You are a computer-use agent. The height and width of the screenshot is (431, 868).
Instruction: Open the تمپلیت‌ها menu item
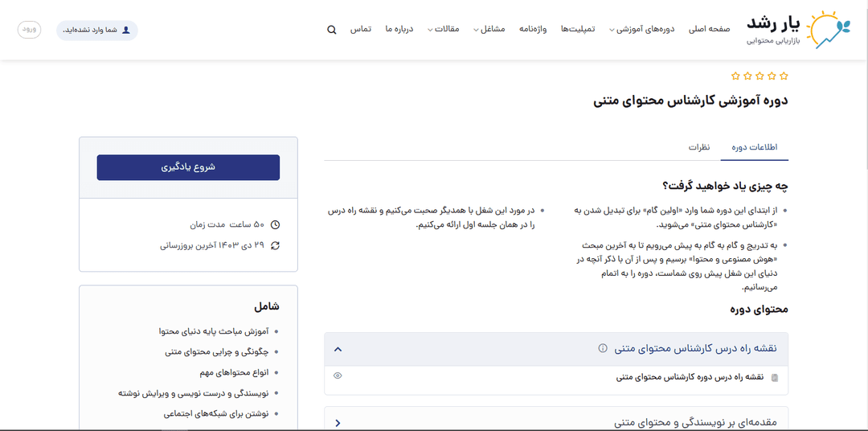pos(578,30)
